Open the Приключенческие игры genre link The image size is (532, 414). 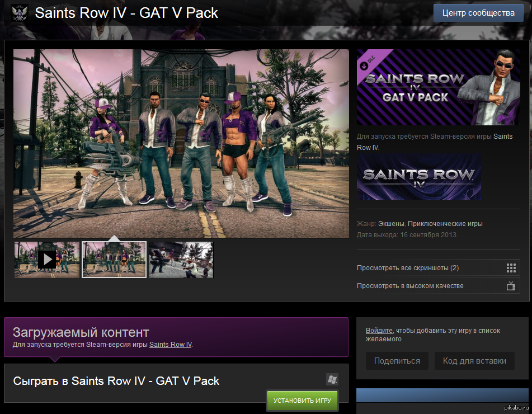pyautogui.click(x=445, y=224)
